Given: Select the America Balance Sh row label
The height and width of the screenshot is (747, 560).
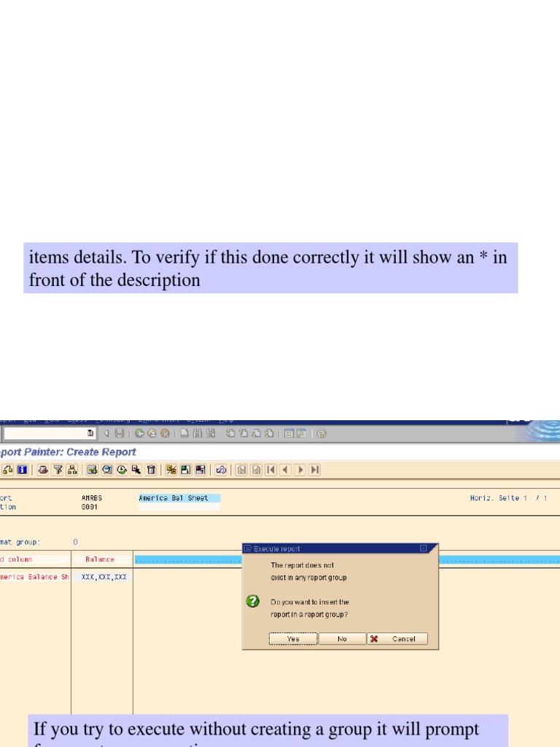Looking at the screenshot, I should pyautogui.click(x=34, y=577).
